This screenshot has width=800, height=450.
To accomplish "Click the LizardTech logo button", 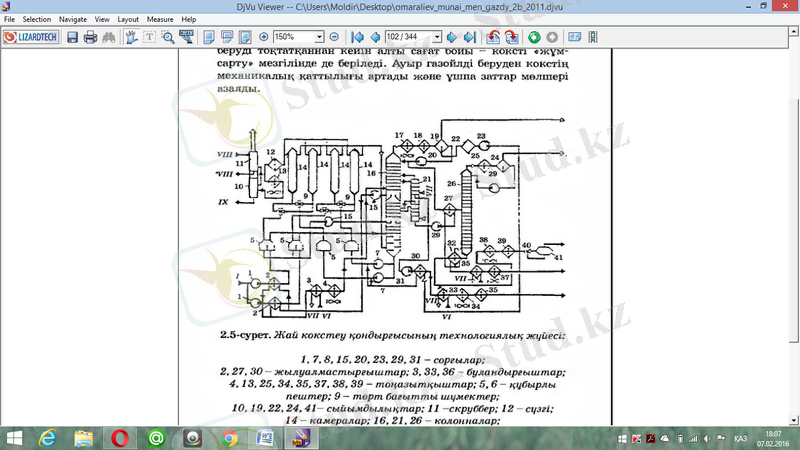I will (x=31, y=37).
